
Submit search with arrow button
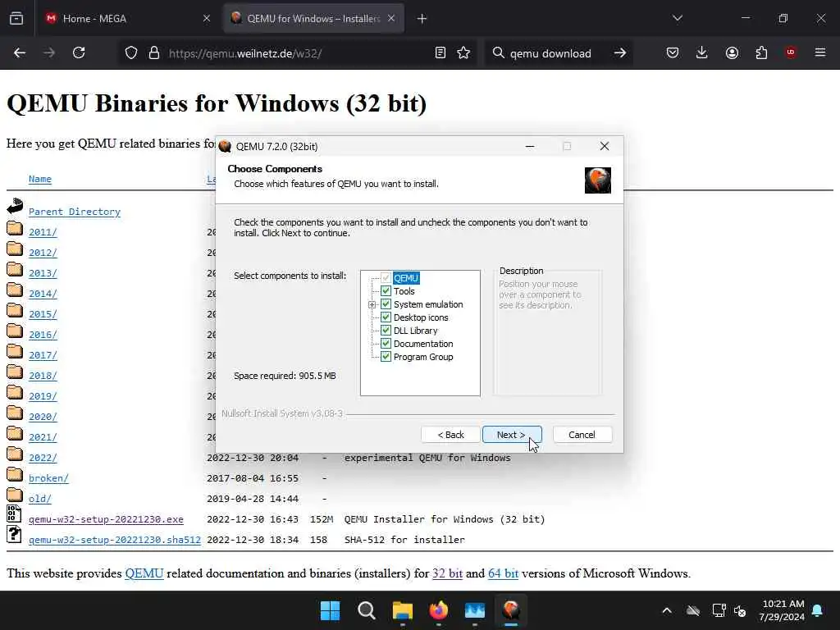click(x=620, y=53)
